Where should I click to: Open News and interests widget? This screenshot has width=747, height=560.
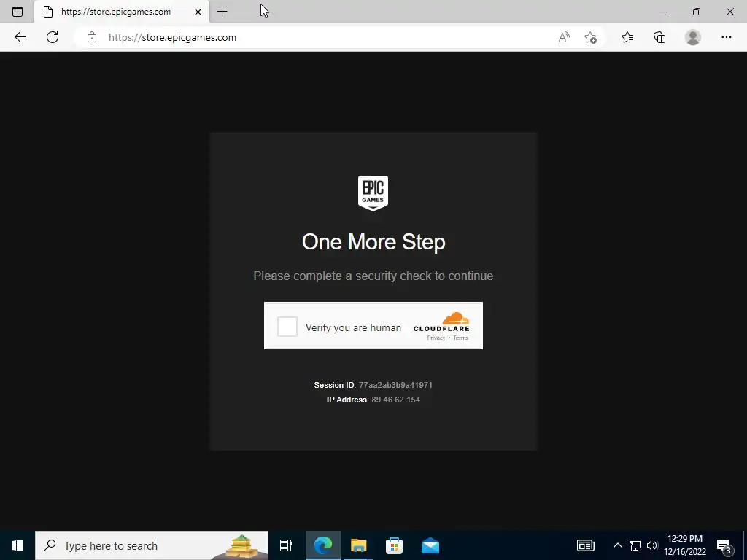[x=586, y=545]
